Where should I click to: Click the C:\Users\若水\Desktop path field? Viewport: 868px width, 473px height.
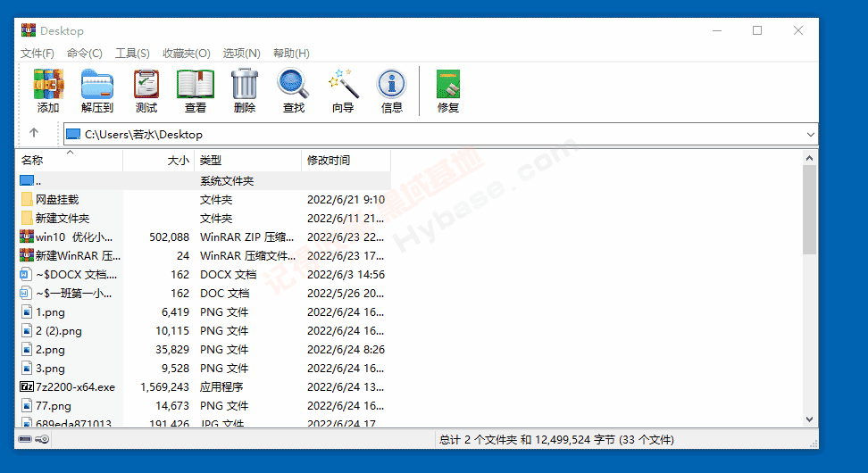[440, 135]
